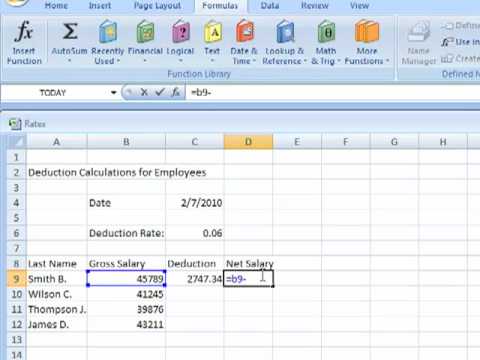The height and width of the screenshot is (360, 480).
Task: Open the Insert Function dialog
Action: pos(24,42)
